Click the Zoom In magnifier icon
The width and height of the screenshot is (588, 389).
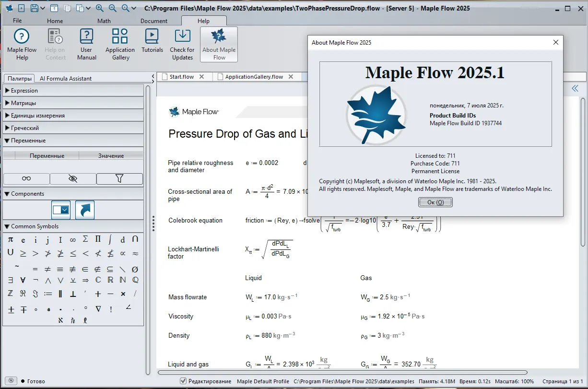tap(100, 8)
